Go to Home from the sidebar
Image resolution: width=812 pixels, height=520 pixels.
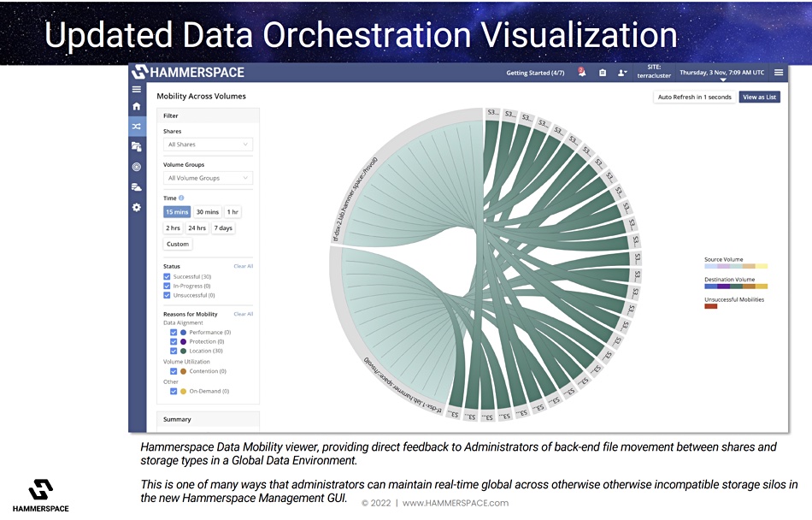click(137, 106)
